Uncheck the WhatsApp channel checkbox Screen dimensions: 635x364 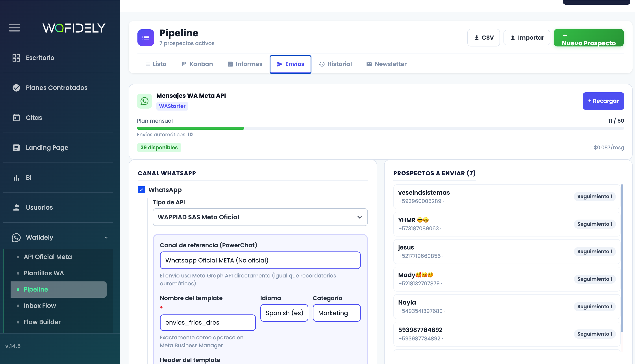141,190
